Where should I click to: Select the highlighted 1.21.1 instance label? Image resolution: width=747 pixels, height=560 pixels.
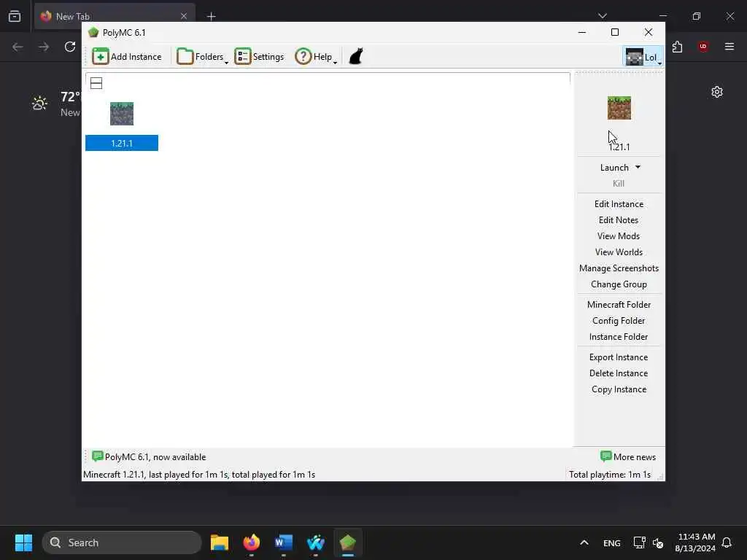(122, 144)
